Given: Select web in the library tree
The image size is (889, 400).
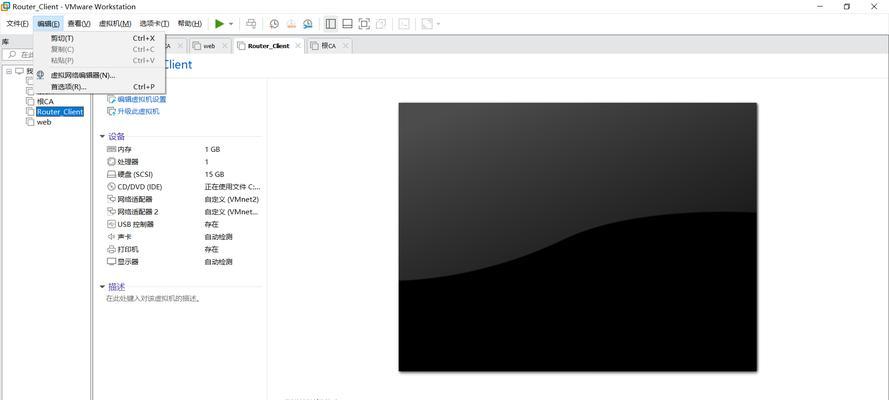Looking at the screenshot, I should (44, 122).
